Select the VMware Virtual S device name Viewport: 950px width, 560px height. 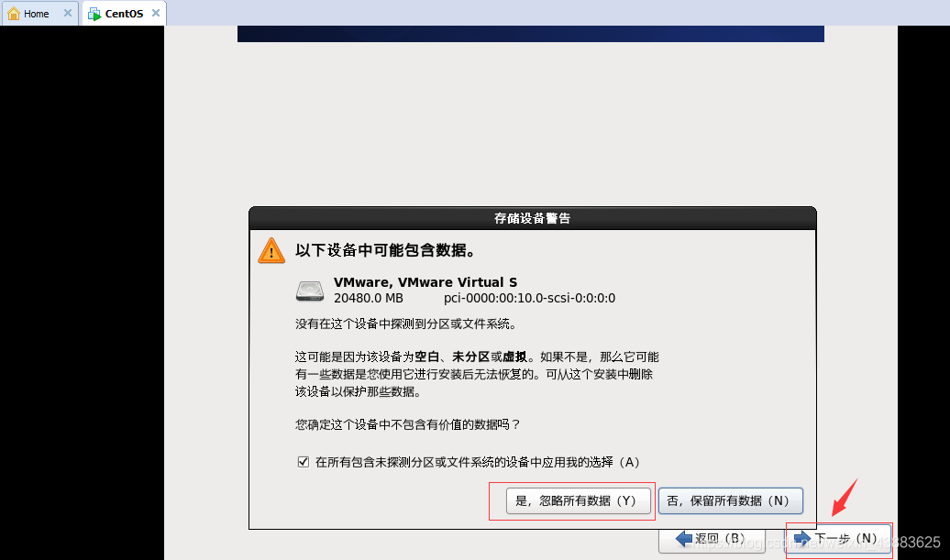[x=425, y=282]
